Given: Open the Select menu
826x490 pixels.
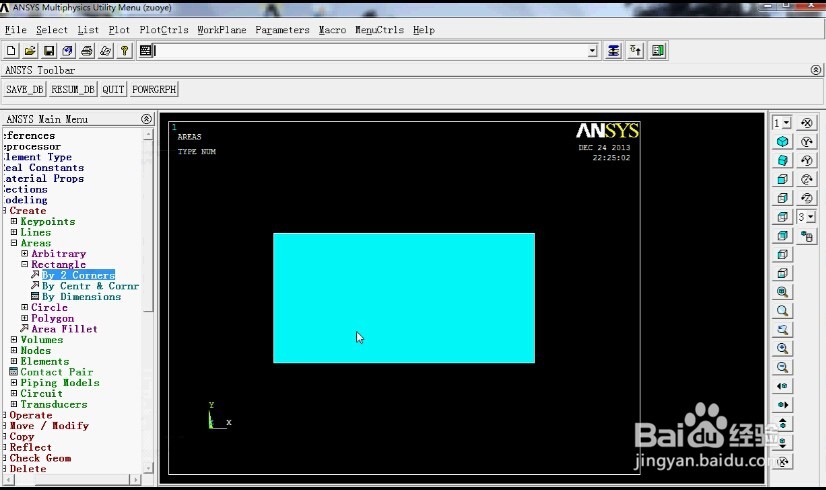Looking at the screenshot, I should click(x=52, y=30).
